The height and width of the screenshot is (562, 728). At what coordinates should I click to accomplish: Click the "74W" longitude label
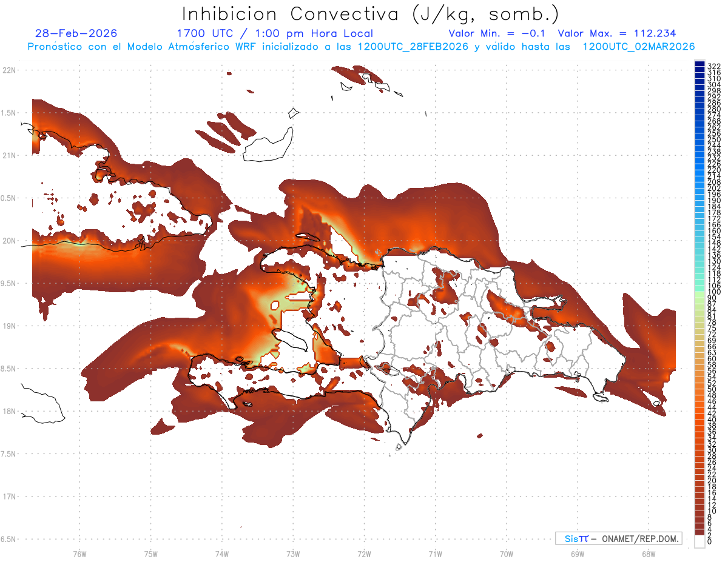[222, 554]
